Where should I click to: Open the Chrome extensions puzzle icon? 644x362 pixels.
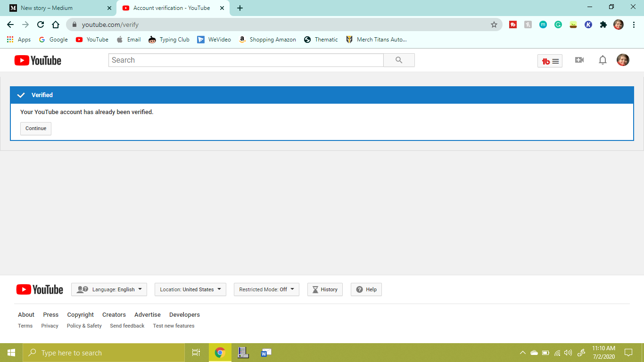603,25
